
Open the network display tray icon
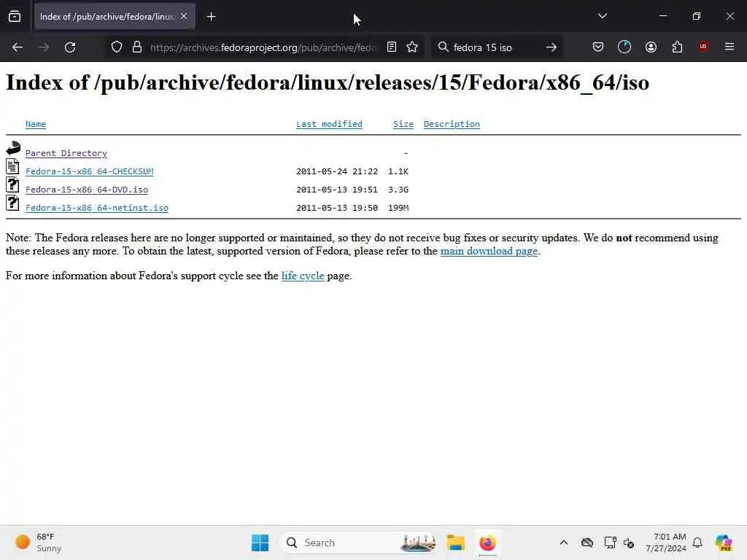tap(610, 542)
